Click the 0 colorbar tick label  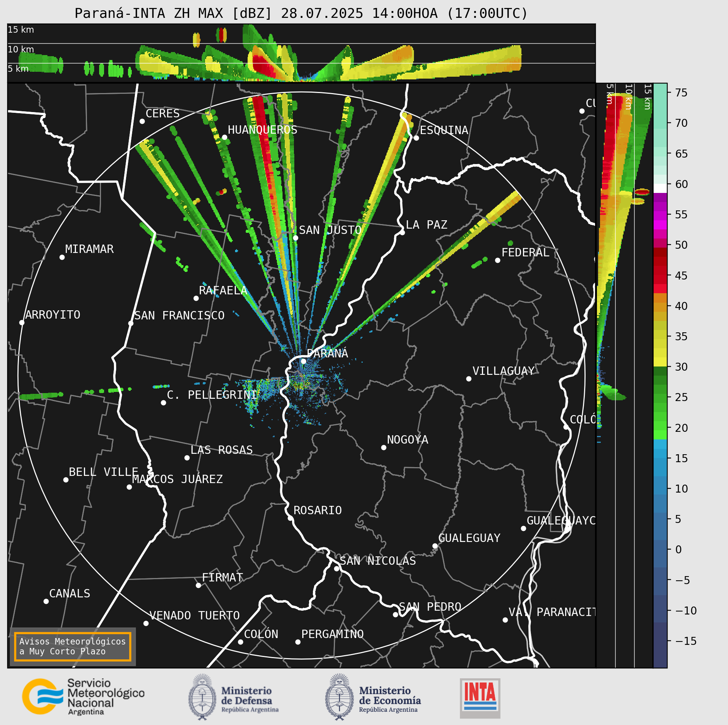point(679,550)
